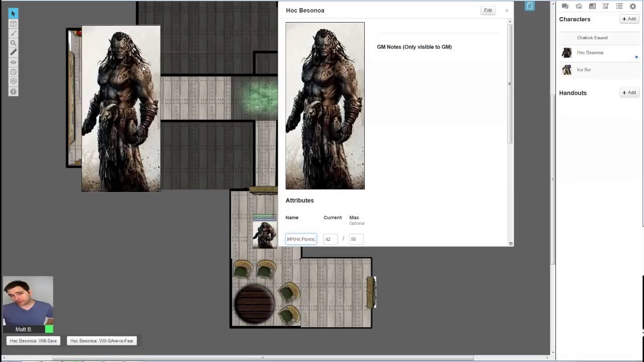Click Icu Sur avatar thumbnail
The image size is (644, 362).
tap(567, 70)
